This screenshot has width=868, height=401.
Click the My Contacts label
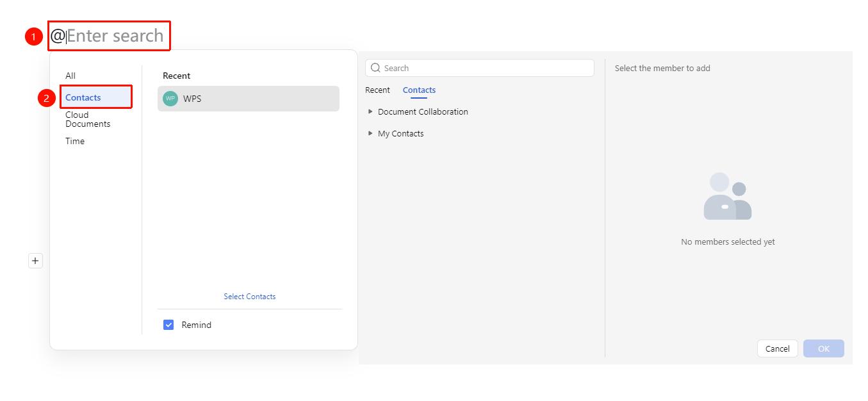point(401,133)
